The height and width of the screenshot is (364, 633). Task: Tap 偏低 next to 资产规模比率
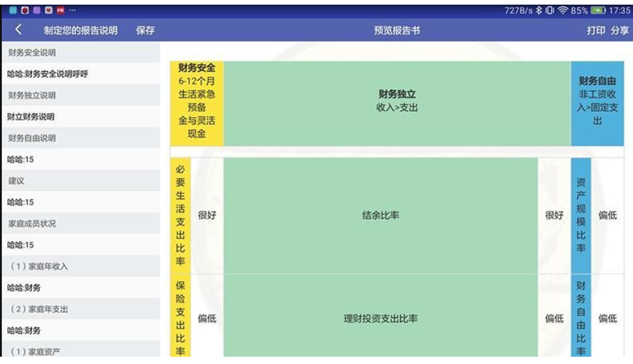(x=608, y=216)
